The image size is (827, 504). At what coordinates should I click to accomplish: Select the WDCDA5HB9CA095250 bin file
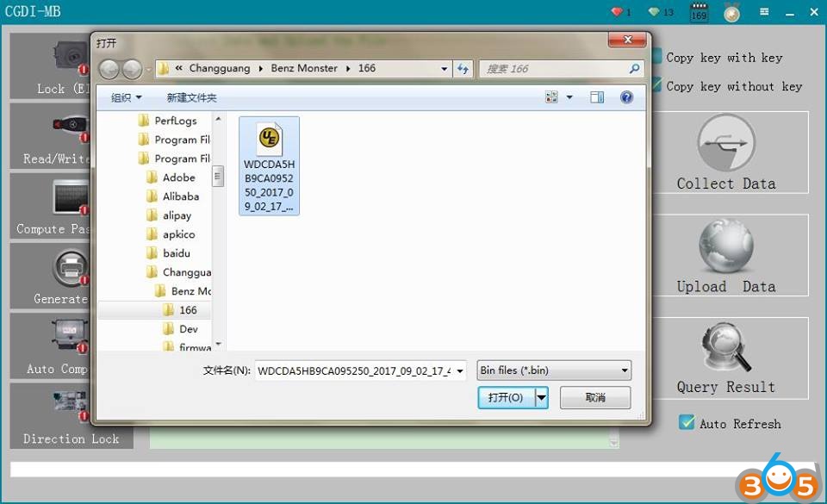(269, 165)
